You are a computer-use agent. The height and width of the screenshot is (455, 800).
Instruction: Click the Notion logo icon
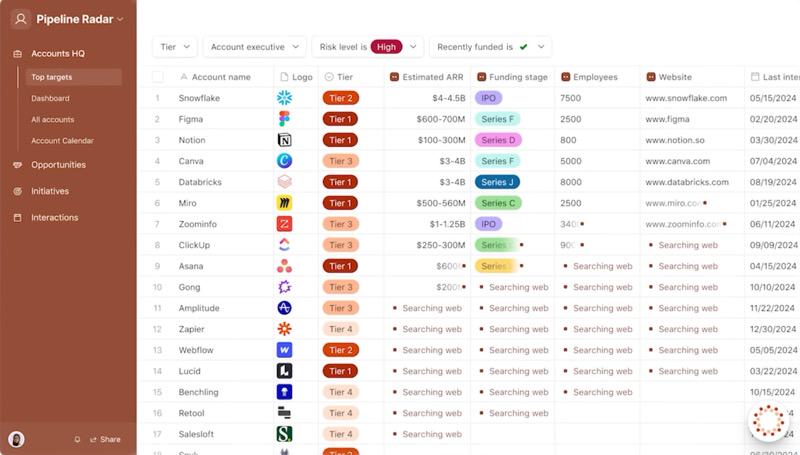tap(284, 140)
